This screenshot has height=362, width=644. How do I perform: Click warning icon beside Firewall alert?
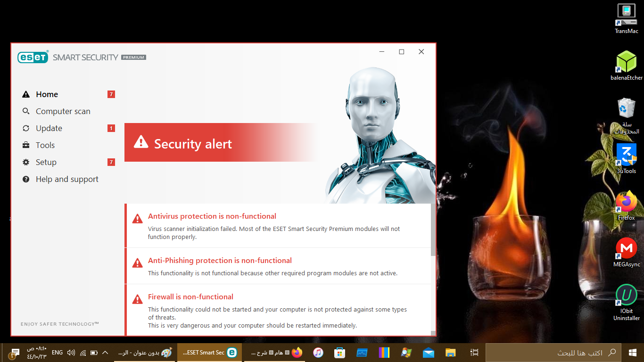(x=137, y=299)
